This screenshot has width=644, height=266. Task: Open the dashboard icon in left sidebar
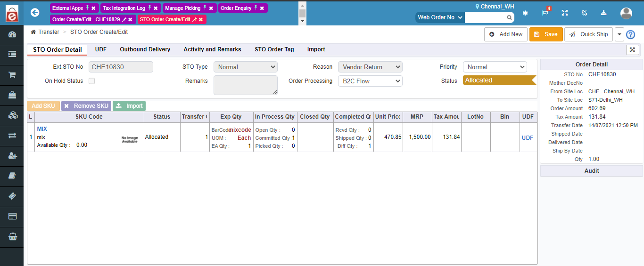pyautogui.click(x=12, y=34)
